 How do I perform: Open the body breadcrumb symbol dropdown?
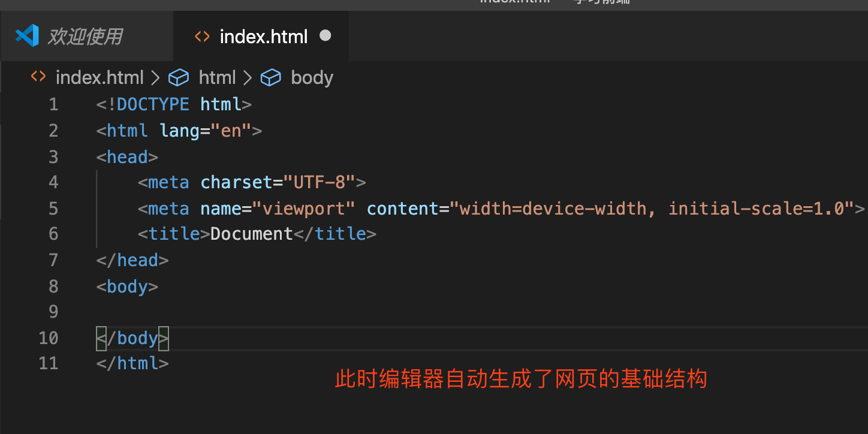point(312,77)
